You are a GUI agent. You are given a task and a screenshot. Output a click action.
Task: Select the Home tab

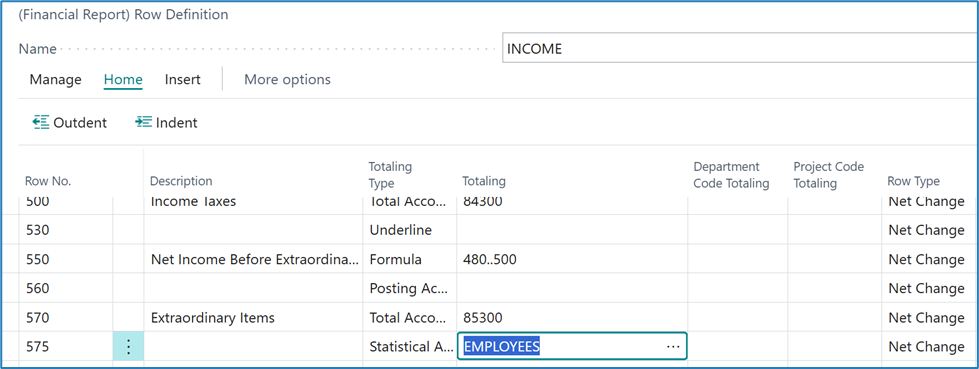point(123,80)
